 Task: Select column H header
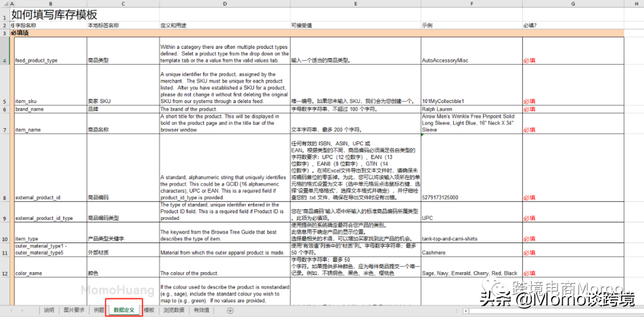pyautogui.click(x=634, y=4)
